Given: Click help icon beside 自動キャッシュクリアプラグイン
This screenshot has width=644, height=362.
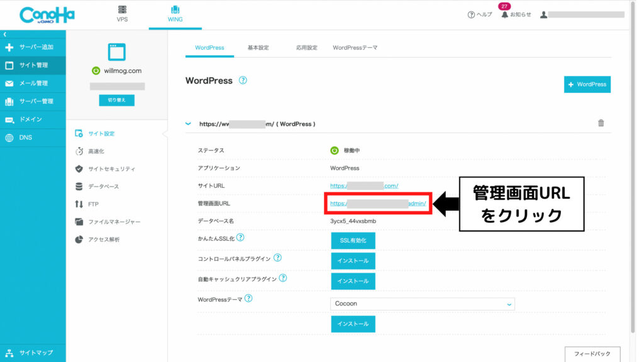Looking at the screenshot, I should click(x=282, y=278).
